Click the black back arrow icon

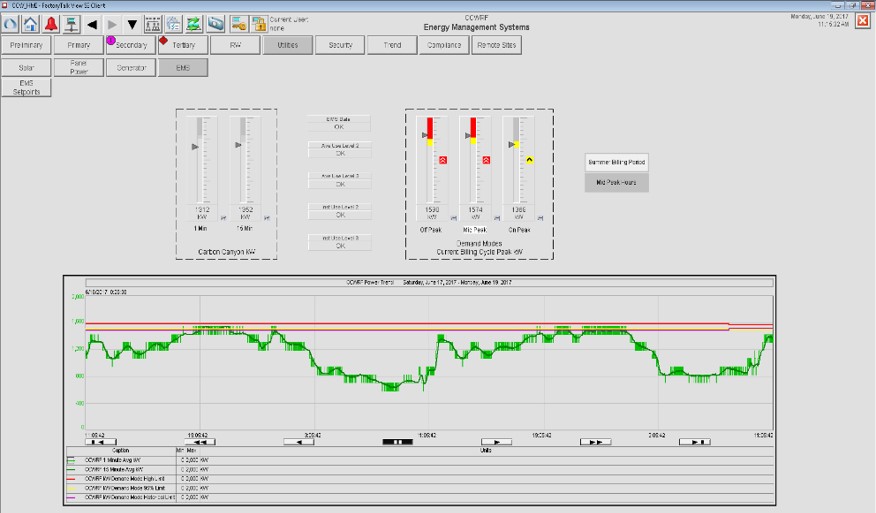[x=92, y=23]
